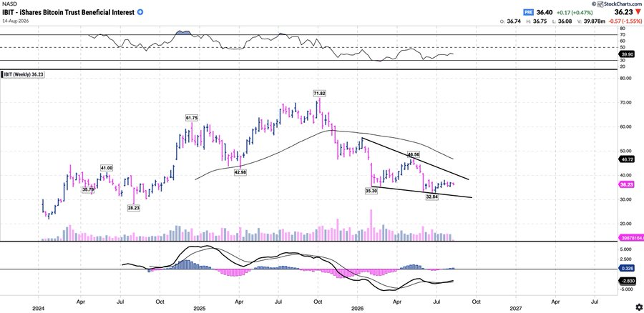Click the pink 36.23 price axis tag

tap(626, 184)
